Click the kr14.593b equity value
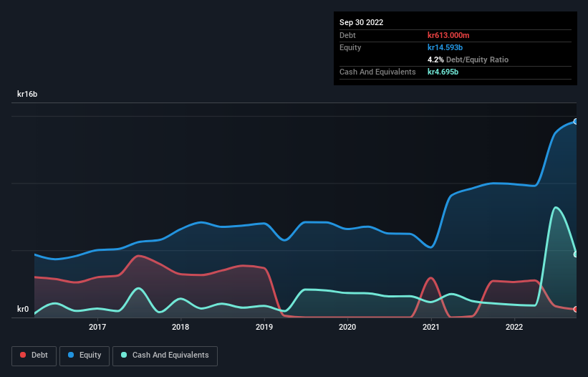 coord(445,47)
